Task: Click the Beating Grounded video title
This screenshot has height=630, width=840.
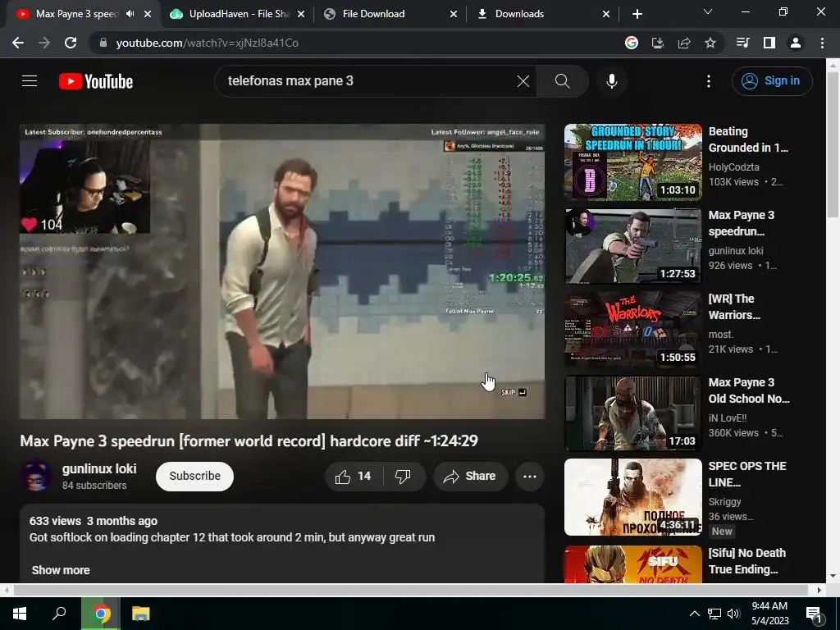Action: [x=748, y=139]
